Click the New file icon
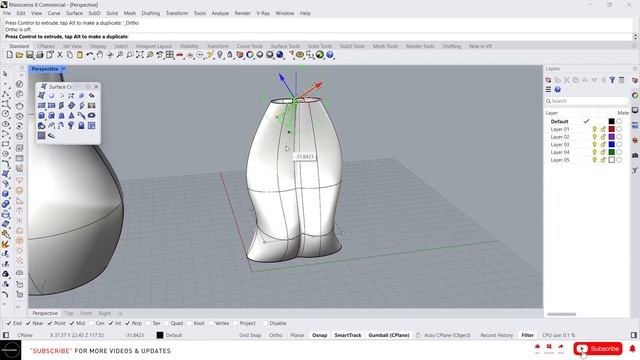The width and height of the screenshot is (640, 360). [x=9, y=55]
